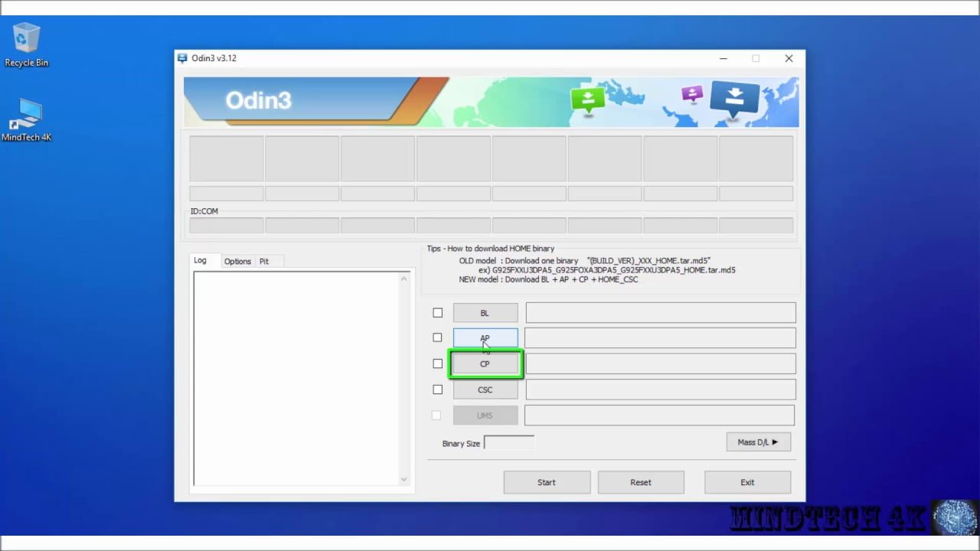Image resolution: width=980 pixels, height=551 pixels.
Task: Click the CP file path field
Action: click(660, 364)
